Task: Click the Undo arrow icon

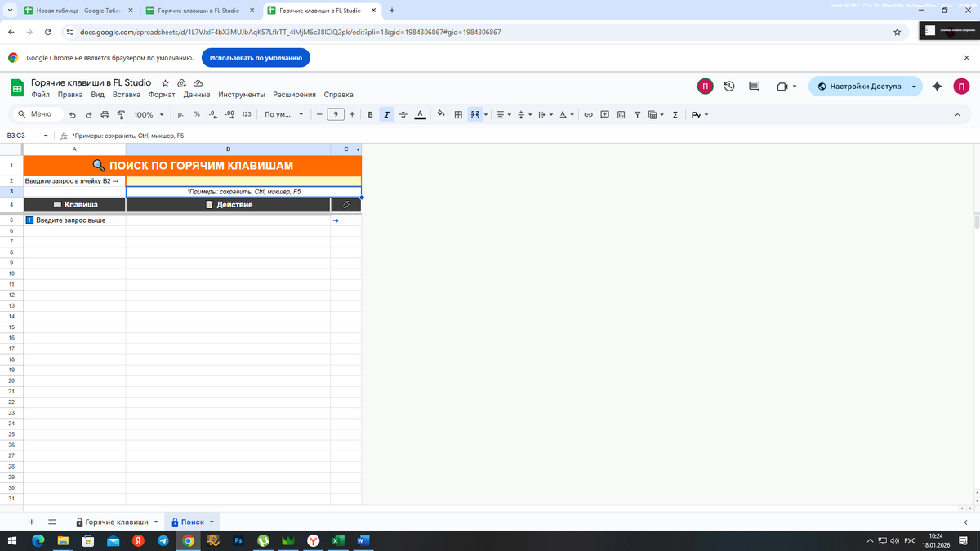Action: (x=73, y=115)
